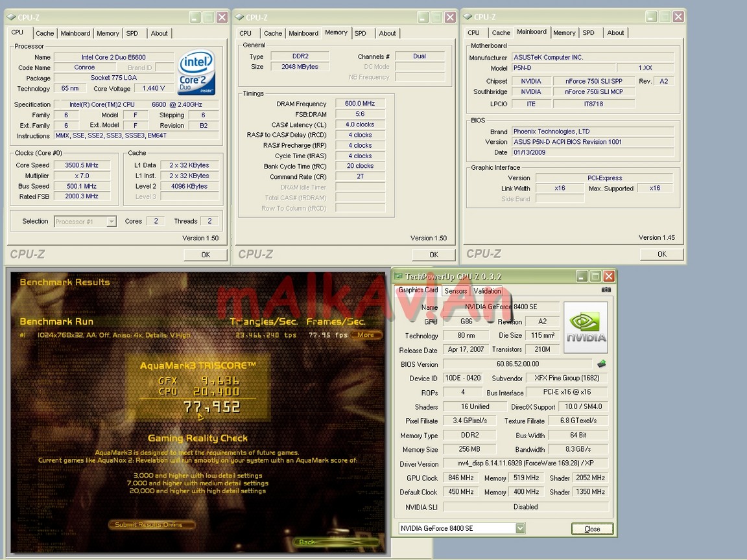Image resolution: width=747 pixels, height=560 pixels.
Task: Open the NVIDIA GeForce 8400 SE card dropdown
Action: pyautogui.click(x=520, y=528)
